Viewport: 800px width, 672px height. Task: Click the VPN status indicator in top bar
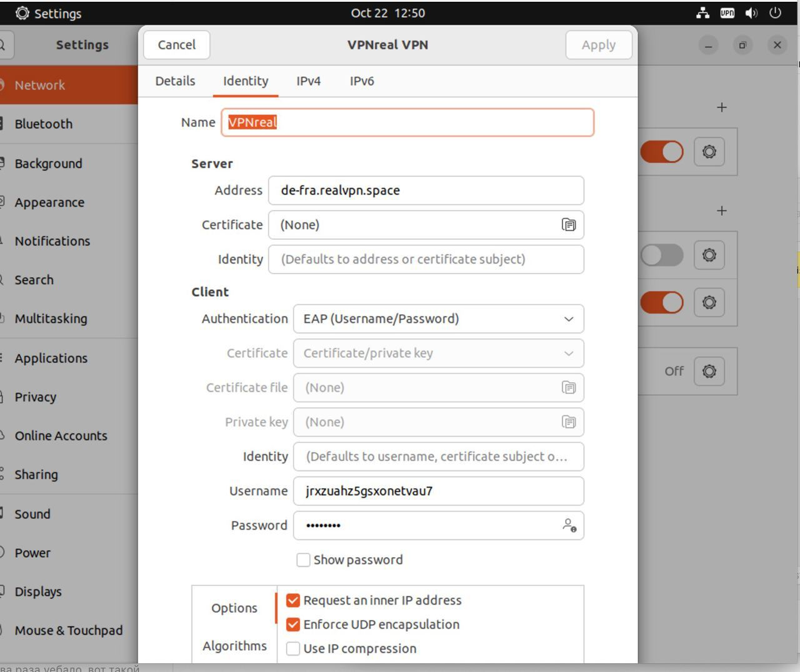(x=727, y=13)
